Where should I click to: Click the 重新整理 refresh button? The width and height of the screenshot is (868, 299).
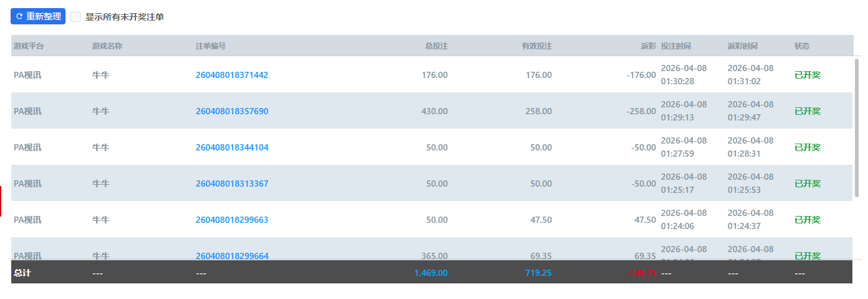click(x=38, y=16)
